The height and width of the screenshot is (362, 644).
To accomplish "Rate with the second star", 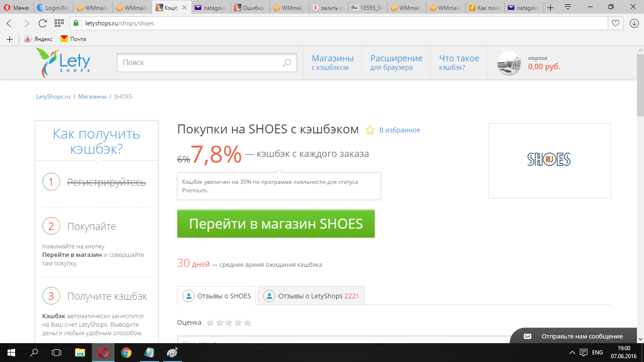I will coord(220,323).
